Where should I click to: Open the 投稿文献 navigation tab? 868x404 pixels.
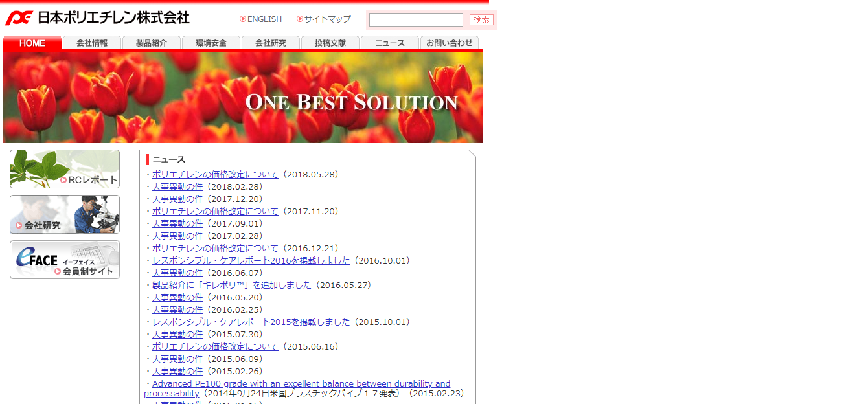click(330, 43)
